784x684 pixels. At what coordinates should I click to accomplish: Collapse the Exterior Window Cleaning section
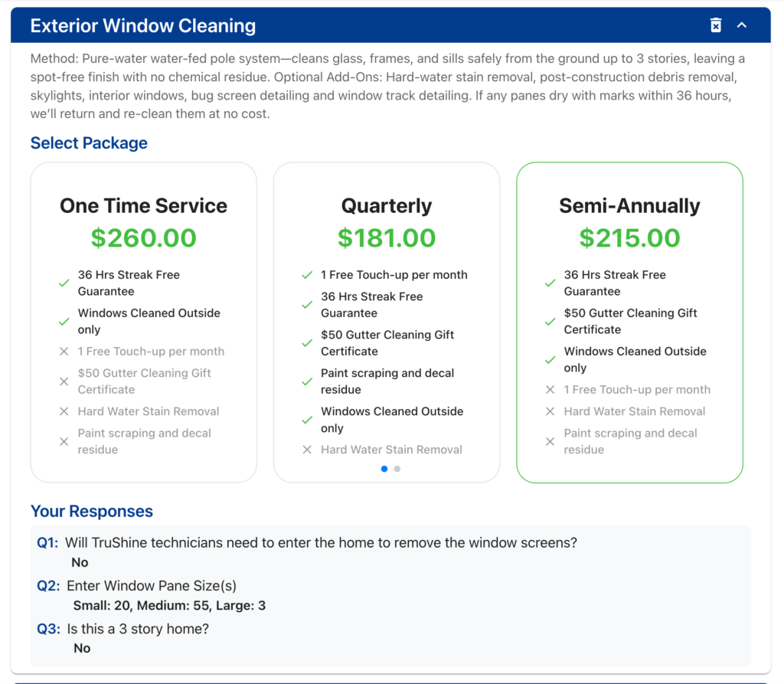click(x=741, y=26)
